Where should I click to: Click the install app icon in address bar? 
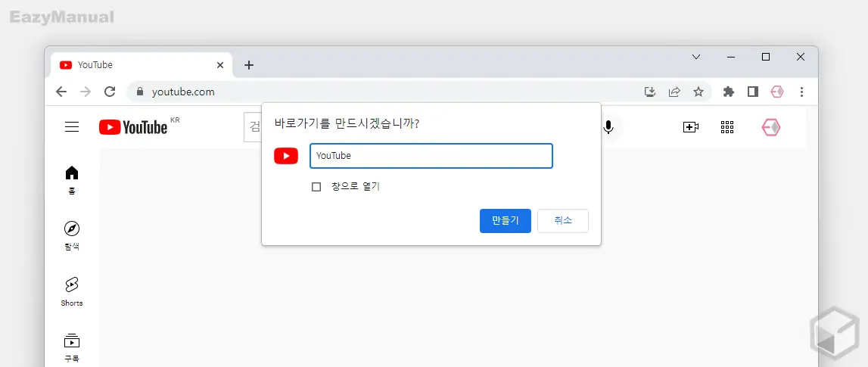[650, 92]
